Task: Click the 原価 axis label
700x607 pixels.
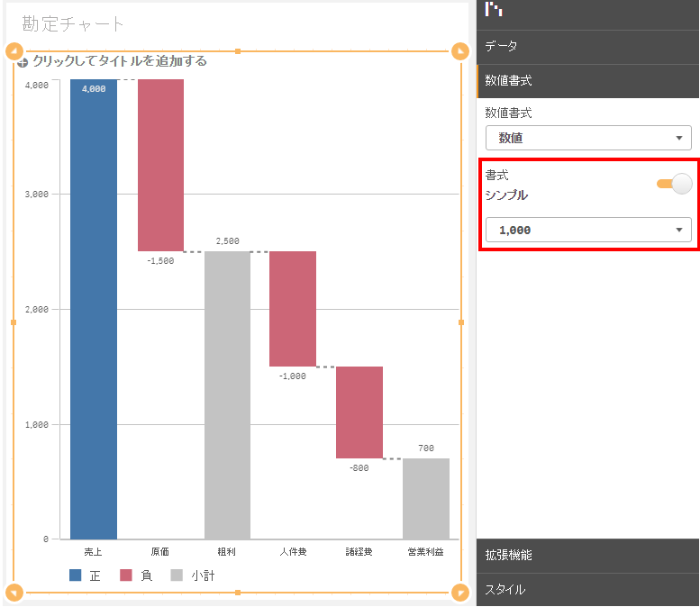Action: pos(159,552)
